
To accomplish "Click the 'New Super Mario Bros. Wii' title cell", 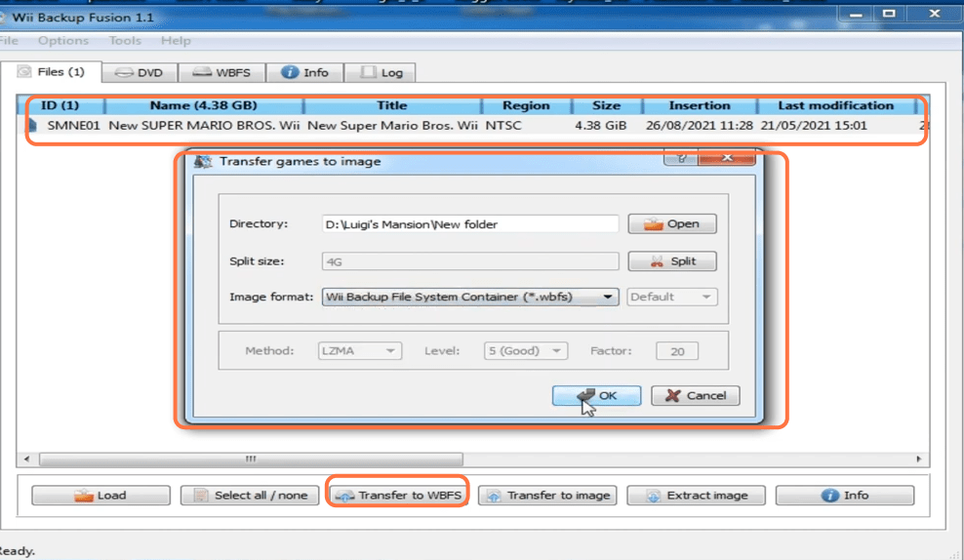I will (x=392, y=126).
